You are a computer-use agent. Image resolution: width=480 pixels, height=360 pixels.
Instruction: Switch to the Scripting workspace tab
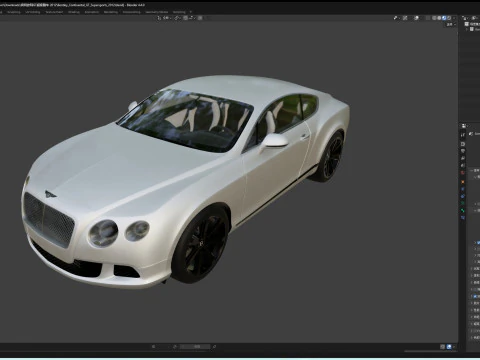pos(179,12)
